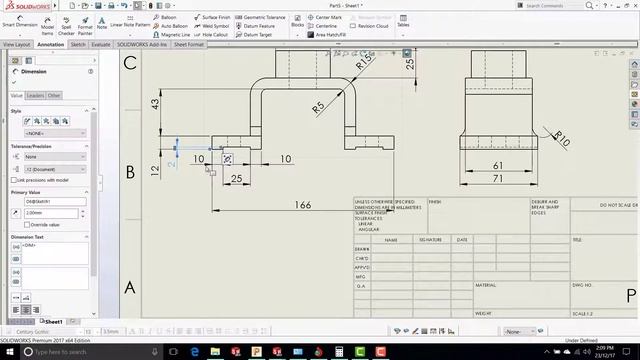Insert a Magnetic Line

(171, 35)
